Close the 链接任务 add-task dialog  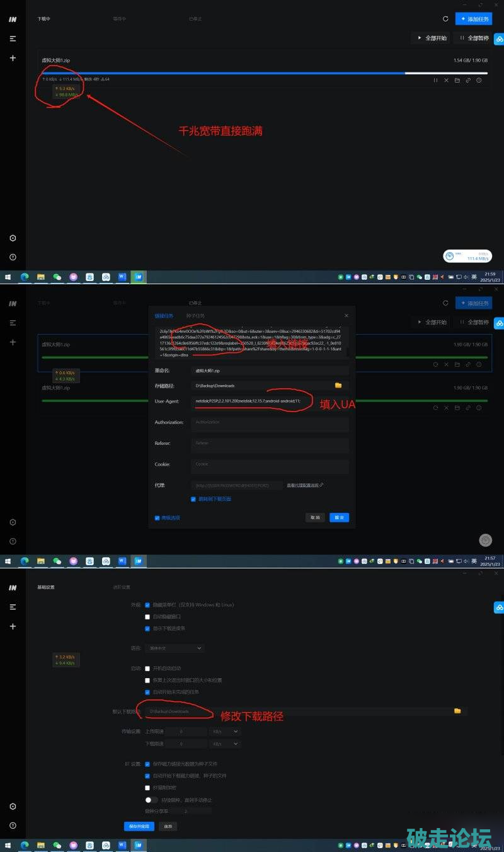(346, 315)
